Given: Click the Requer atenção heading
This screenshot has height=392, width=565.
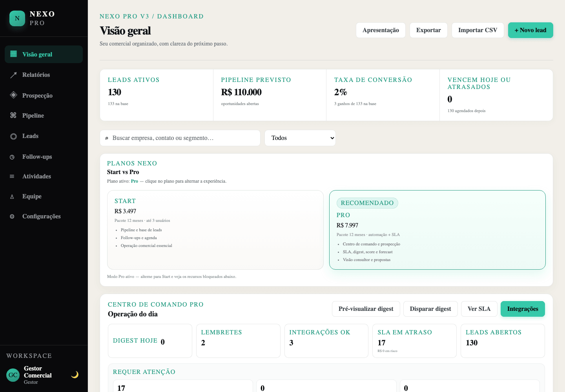Looking at the screenshot, I should pos(144,372).
